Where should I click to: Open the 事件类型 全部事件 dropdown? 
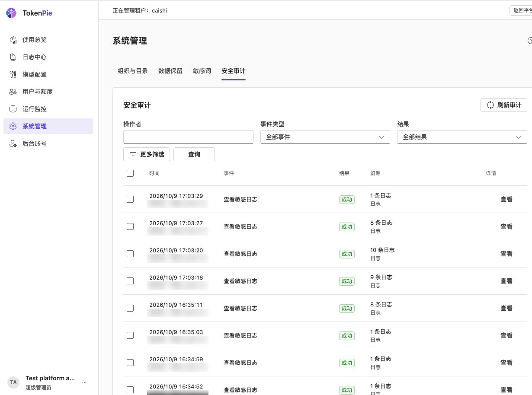tap(325, 137)
